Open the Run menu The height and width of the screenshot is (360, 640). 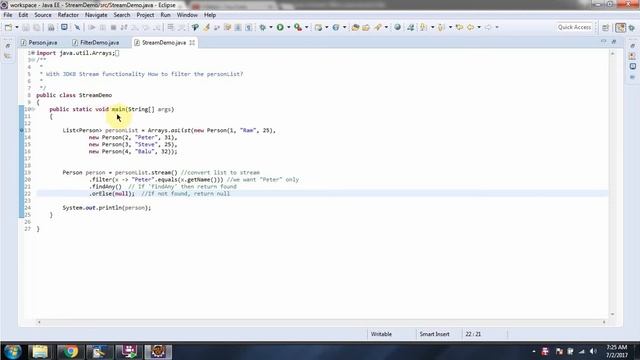165,15
